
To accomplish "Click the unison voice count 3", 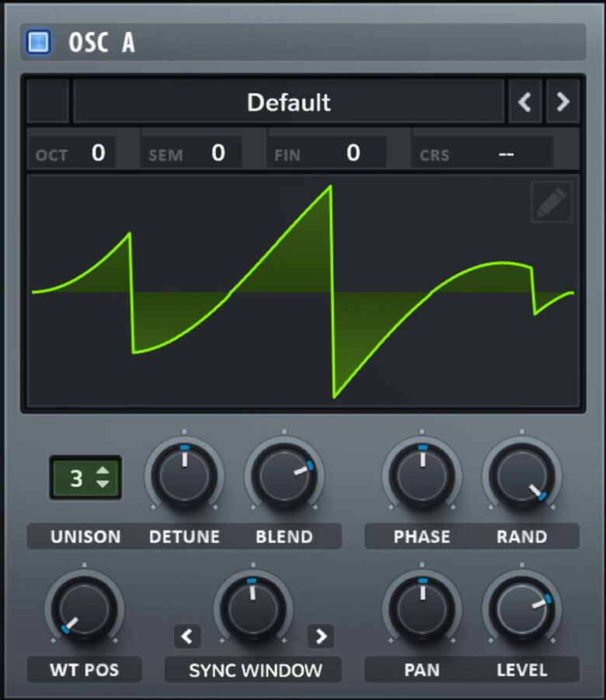I will tap(76, 478).
